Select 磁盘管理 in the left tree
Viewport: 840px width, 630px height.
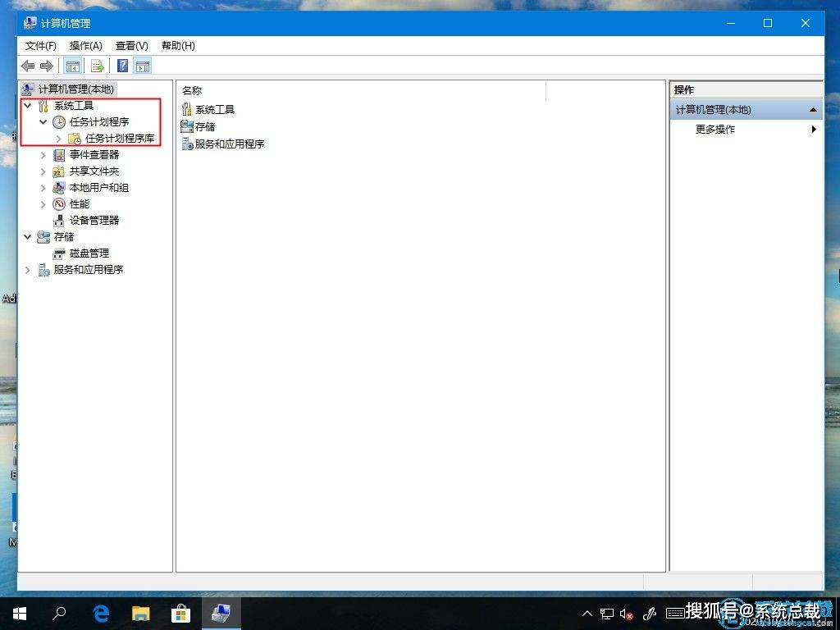click(89, 253)
